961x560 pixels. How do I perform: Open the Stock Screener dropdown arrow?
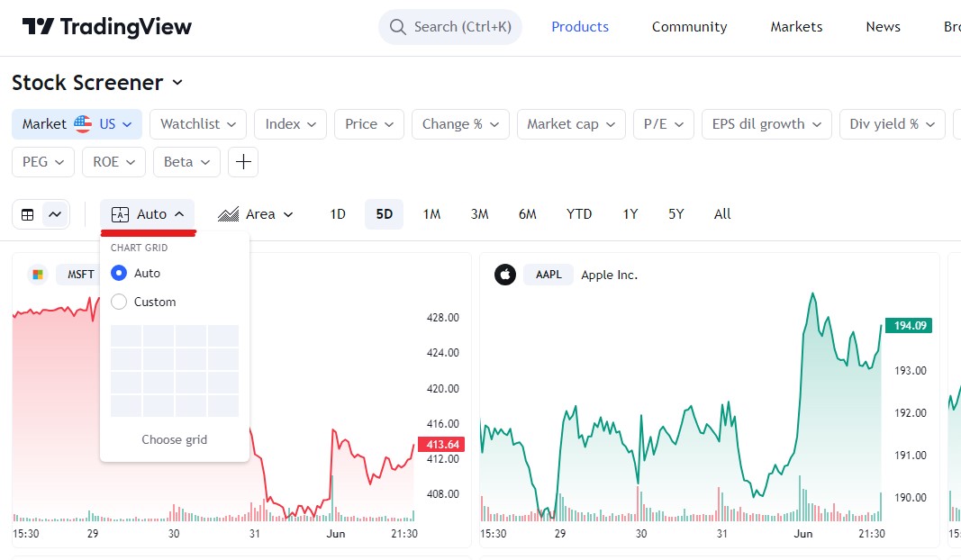point(178,83)
